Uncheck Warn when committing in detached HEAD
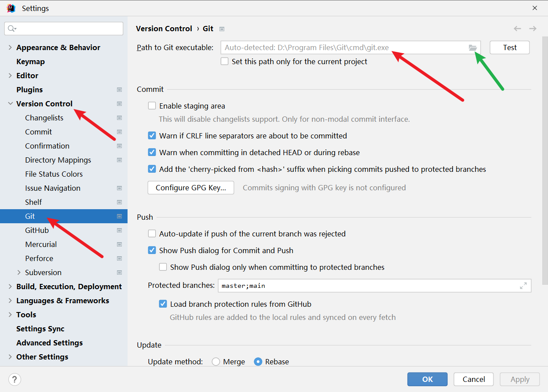The image size is (548, 392). pos(152,152)
